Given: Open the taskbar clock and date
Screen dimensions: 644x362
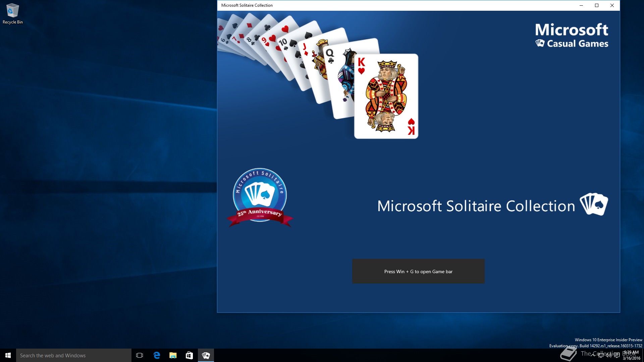Looking at the screenshot, I should point(631,355).
